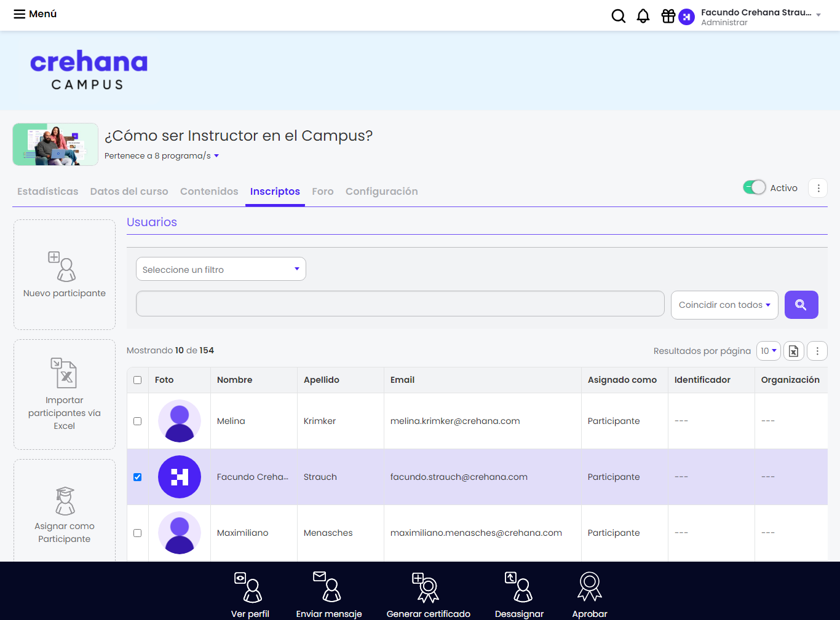Viewport: 840px width, 620px height.
Task: Switch to Configuración tab
Action: [382, 192]
